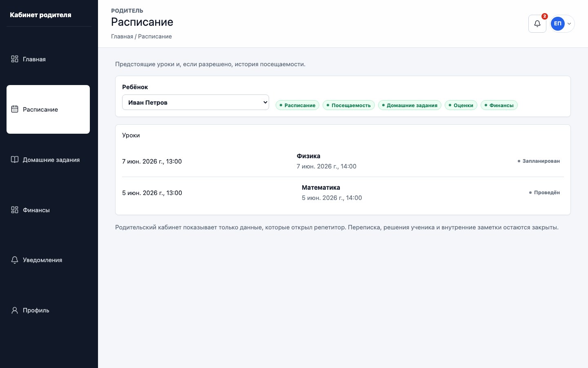The width and height of the screenshot is (588, 368).
Task: Click the person icon beside Профиль
Action: (x=15, y=310)
